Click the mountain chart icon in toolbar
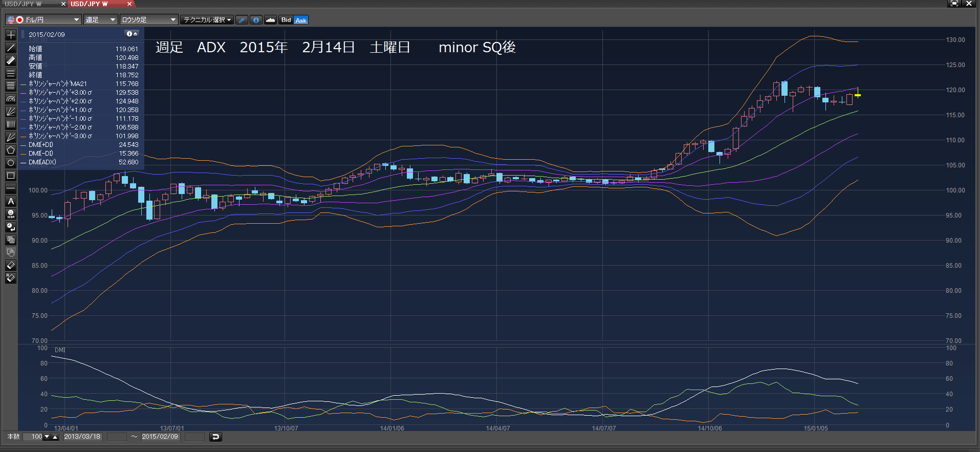 (x=270, y=20)
